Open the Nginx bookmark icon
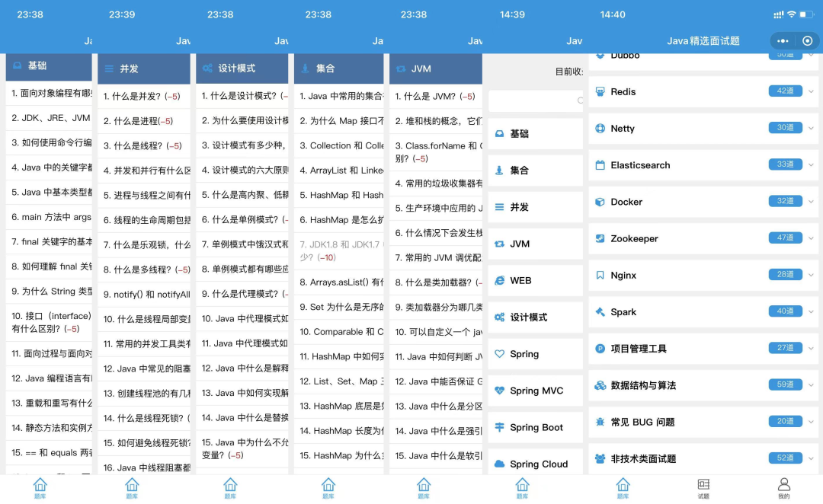Image resolution: width=823 pixels, height=504 pixels. (x=600, y=275)
